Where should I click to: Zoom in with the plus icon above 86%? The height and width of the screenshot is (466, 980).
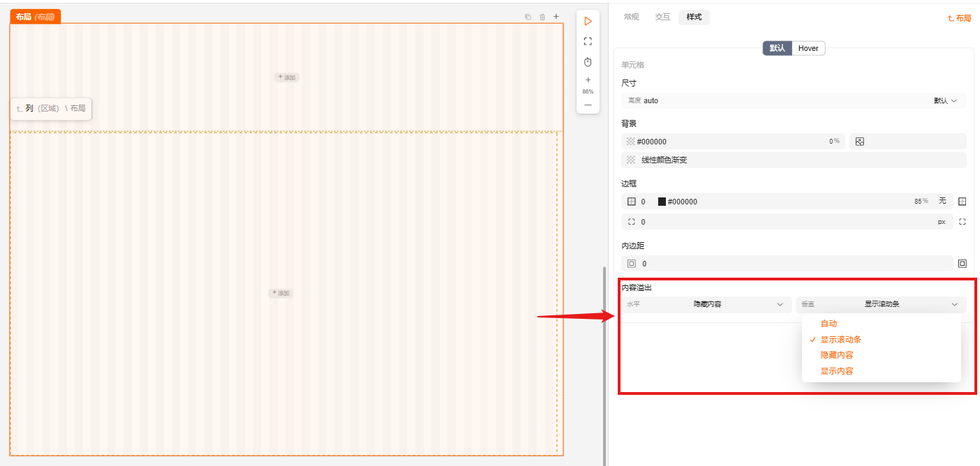(588, 80)
